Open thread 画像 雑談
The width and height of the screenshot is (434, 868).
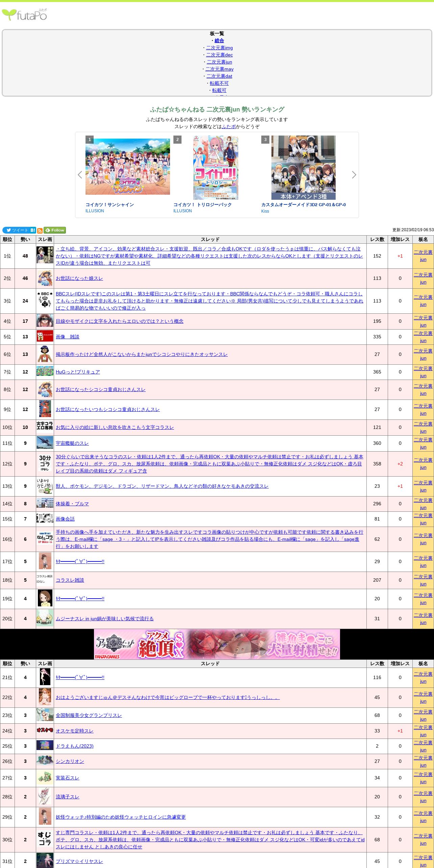click(x=67, y=337)
